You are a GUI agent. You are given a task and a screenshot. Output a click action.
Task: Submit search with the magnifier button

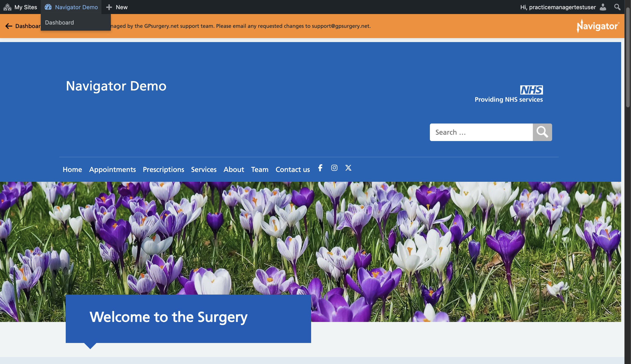542,132
